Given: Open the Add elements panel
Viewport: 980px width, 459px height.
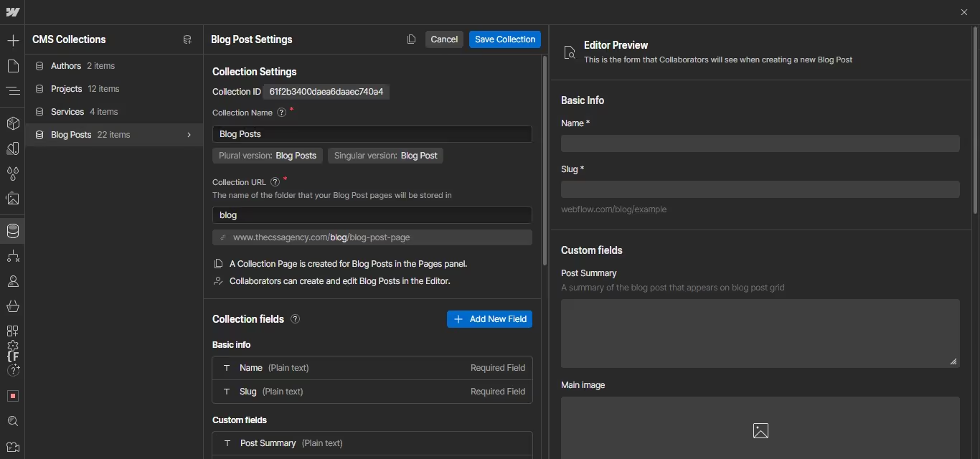Looking at the screenshot, I should click(x=12, y=41).
